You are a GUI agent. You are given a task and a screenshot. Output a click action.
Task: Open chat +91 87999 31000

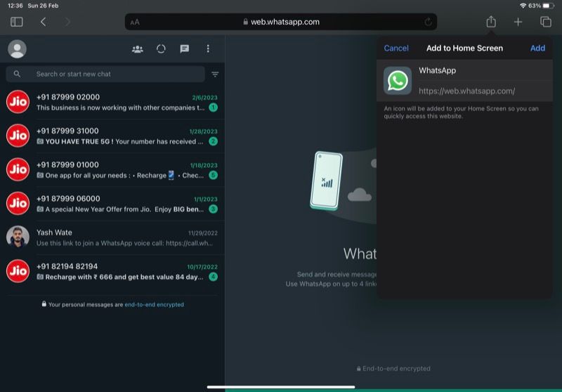tap(112, 136)
